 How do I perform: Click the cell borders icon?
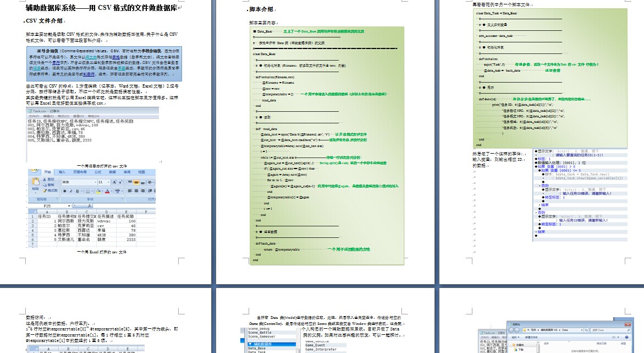point(87,191)
